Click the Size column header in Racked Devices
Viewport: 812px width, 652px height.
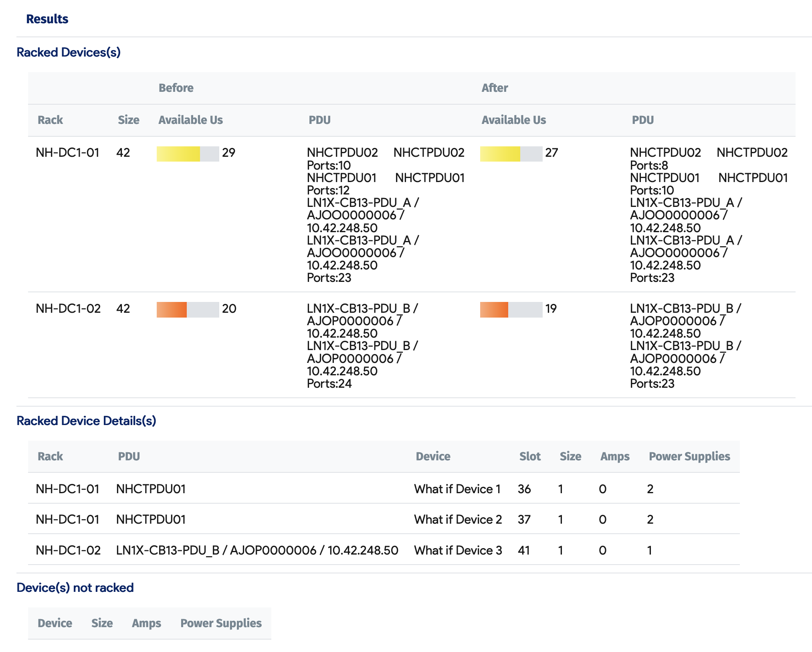tap(128, 120)
